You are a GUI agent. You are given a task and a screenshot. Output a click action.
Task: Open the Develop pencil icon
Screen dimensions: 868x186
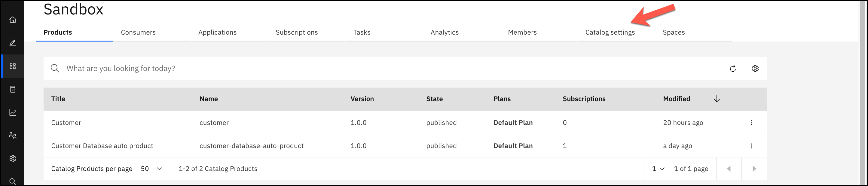13,43
